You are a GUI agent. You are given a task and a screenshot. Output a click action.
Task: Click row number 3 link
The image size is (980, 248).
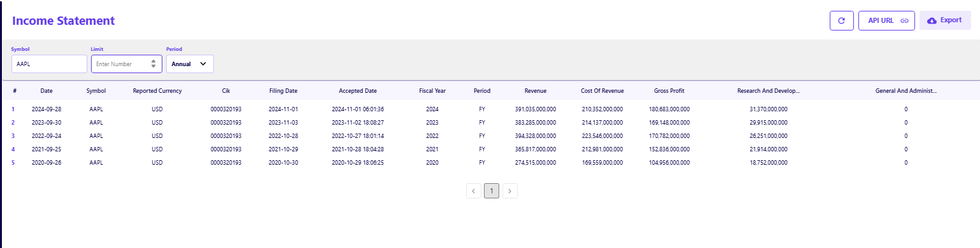click(13, 135)
